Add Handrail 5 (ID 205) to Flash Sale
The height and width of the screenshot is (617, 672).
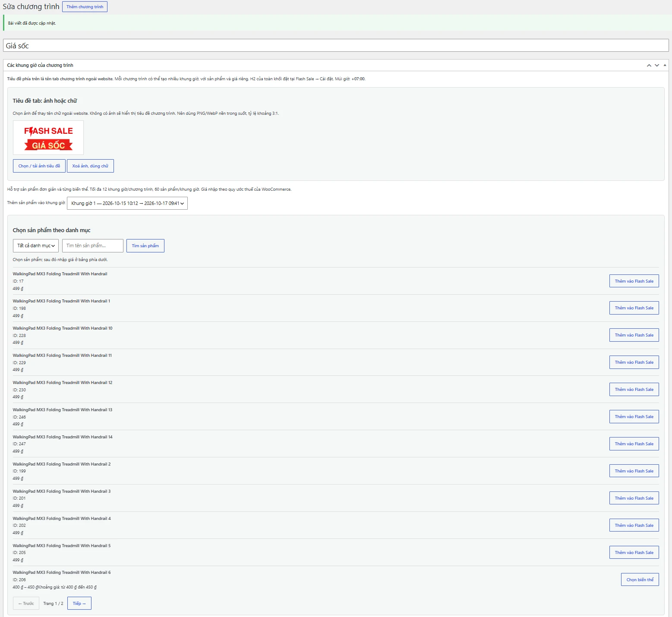634,553
